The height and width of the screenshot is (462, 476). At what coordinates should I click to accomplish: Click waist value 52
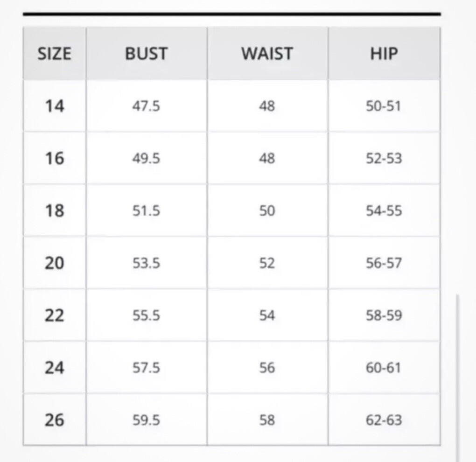pyautogui.click(x=267, y=263)
